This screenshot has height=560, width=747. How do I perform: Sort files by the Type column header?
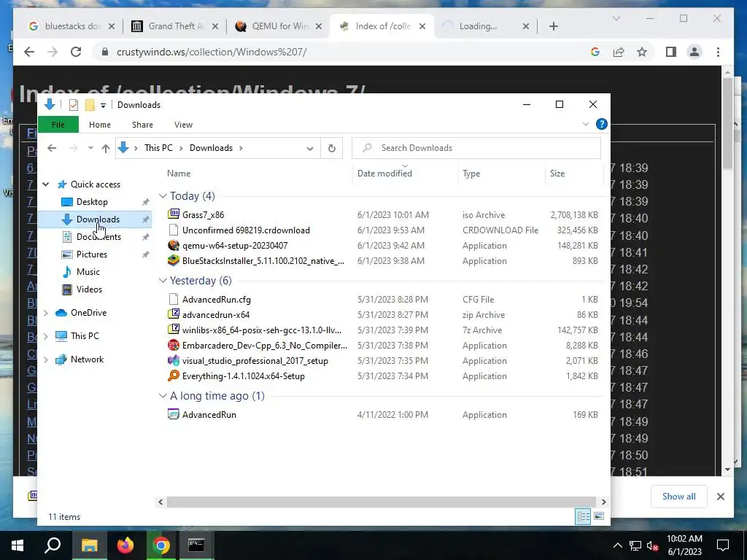point(501,174)
